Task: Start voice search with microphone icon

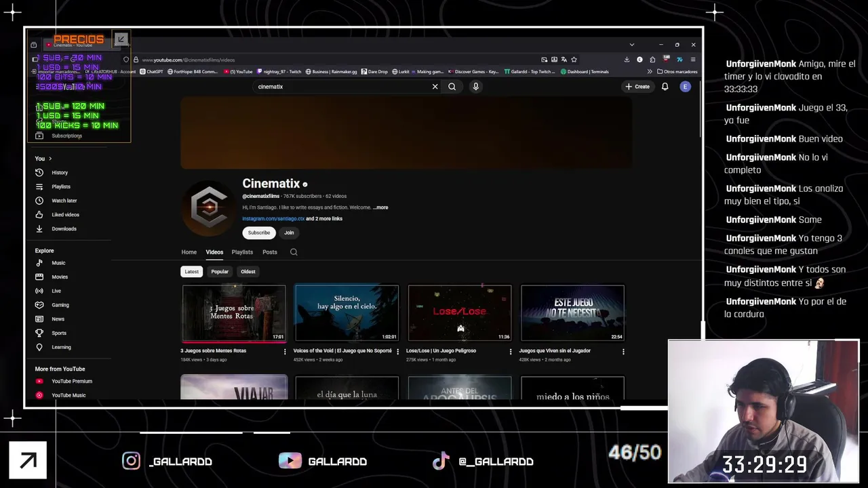Action: click(475, 87)
